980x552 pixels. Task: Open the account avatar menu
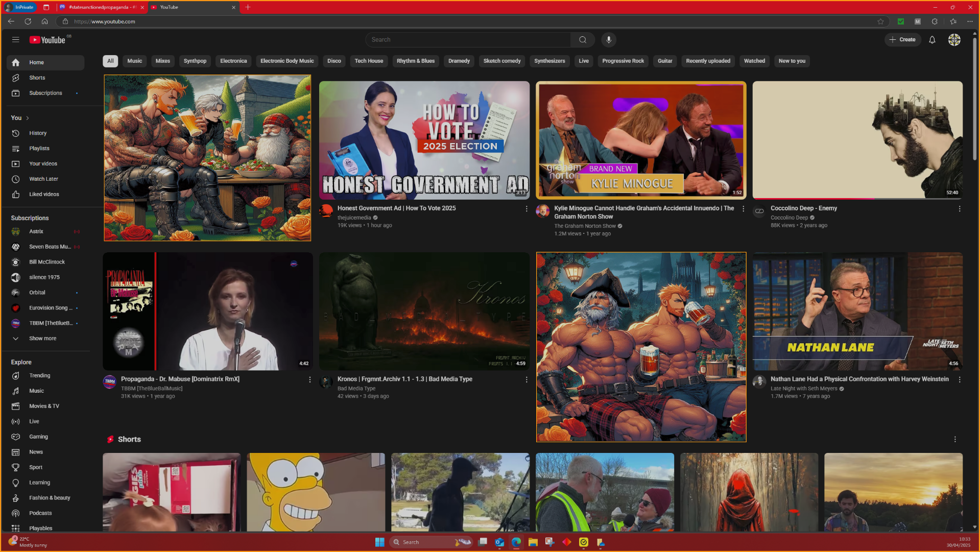click(x=954, y=40)
